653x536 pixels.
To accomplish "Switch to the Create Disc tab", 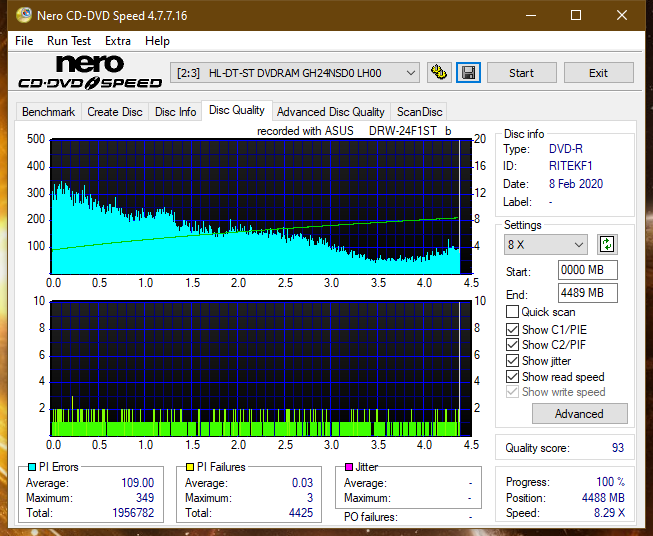I will [115, 112].
